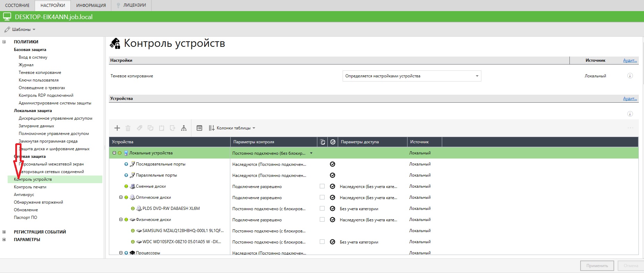Image resolution: width=644 pixels, height=273 pixels.
Task: Expand the РЕГИСТРАЦИЯ СОБЫТИЙ section
Action: [x=4, y=232]
